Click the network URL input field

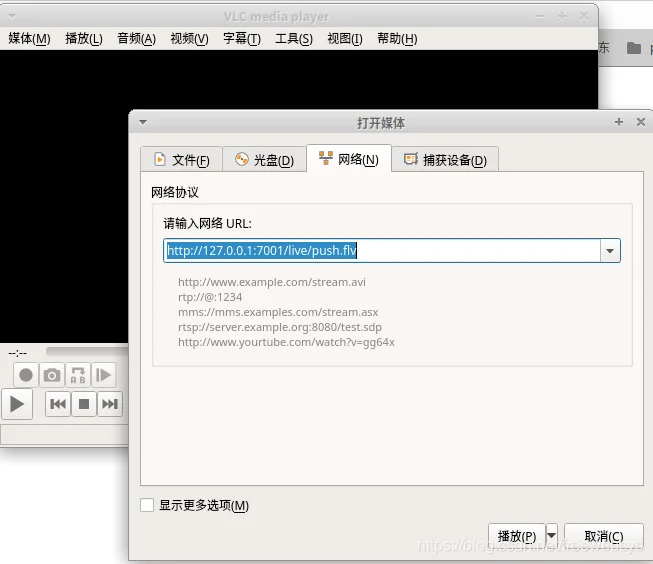pos(381,250)
